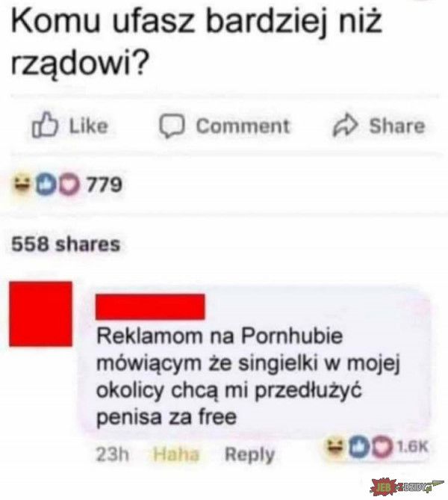The width and height of the screenshot is (448, 500).
Task: Click the post's heart reaction icon
Action: pos(69,185)
